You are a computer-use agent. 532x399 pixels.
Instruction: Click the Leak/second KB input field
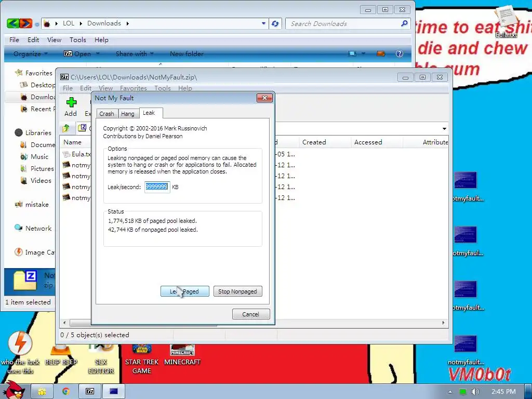point(157,187)
